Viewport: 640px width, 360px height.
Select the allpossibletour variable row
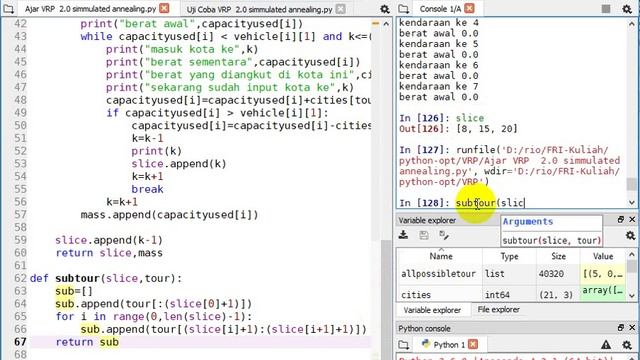pyautogui.click(x=511, y=273)
